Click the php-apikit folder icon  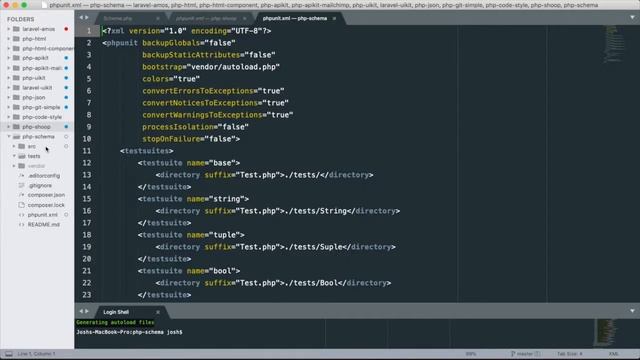(16, 58)
